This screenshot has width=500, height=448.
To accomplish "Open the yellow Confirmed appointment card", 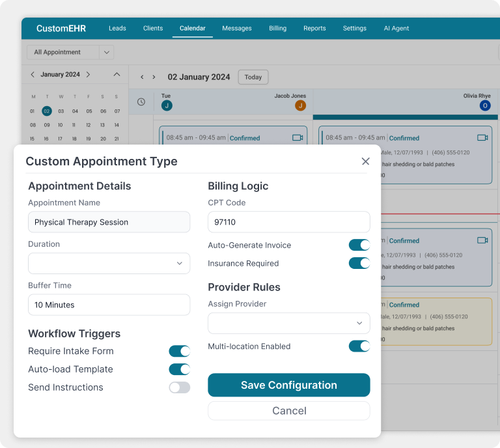I will pyautogui.click(x=437, y=322).
